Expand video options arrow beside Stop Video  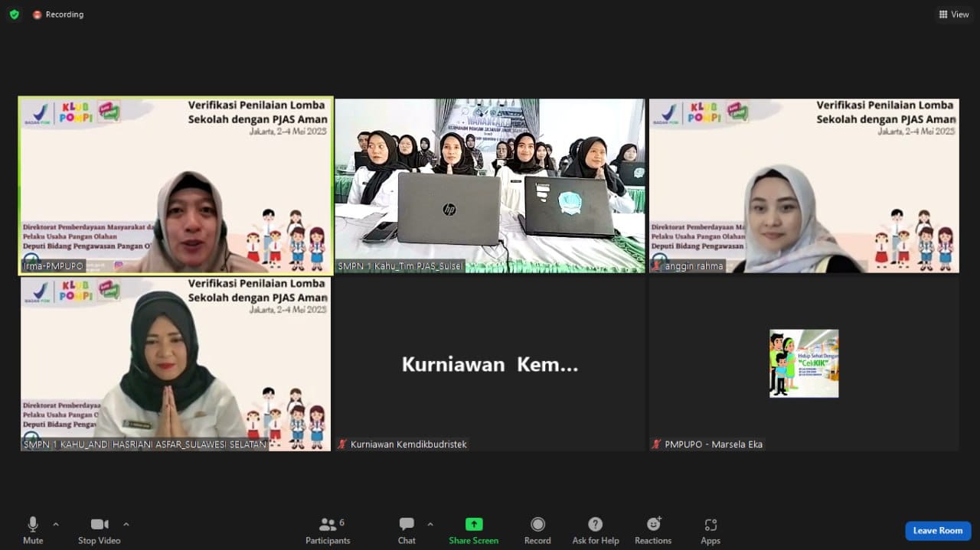pos(126,524)
